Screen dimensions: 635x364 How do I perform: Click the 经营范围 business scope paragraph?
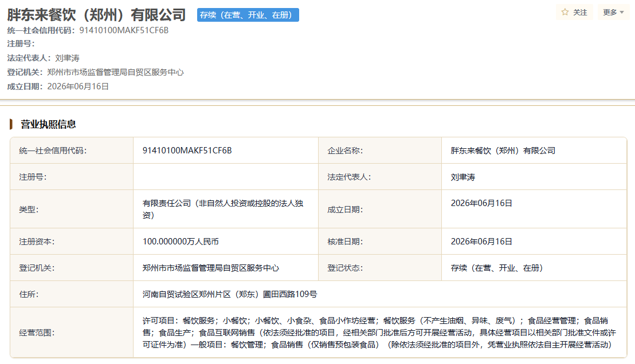(379, 333)
